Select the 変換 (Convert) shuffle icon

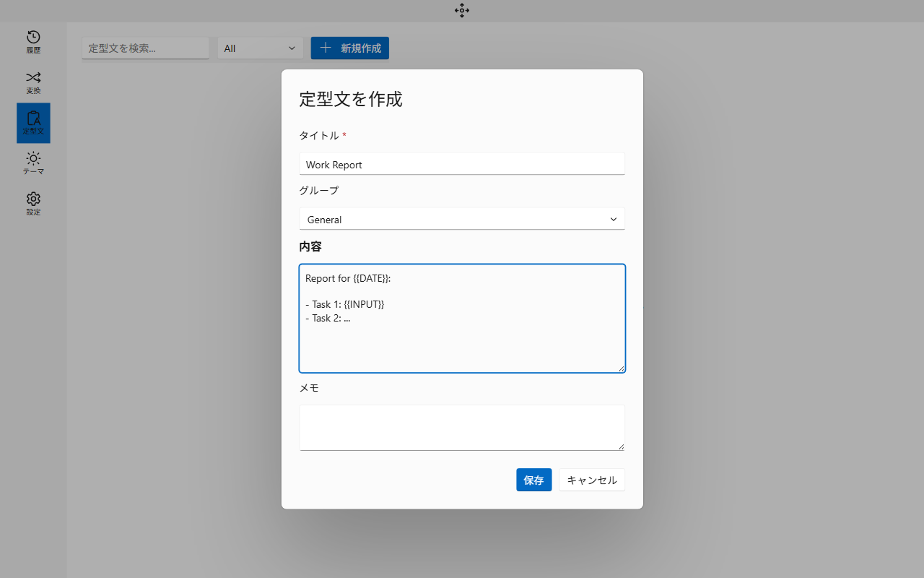[x=32, y=81]
